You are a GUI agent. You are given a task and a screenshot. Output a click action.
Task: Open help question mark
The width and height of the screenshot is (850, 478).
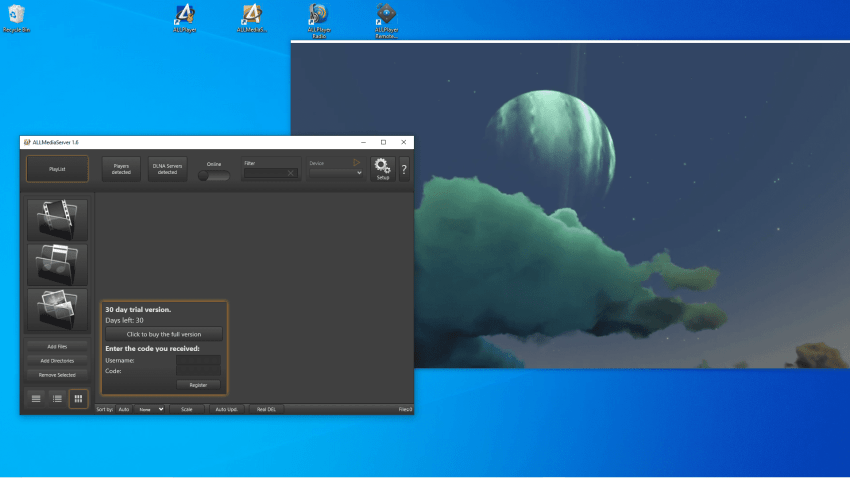click(x=404, y=169)
